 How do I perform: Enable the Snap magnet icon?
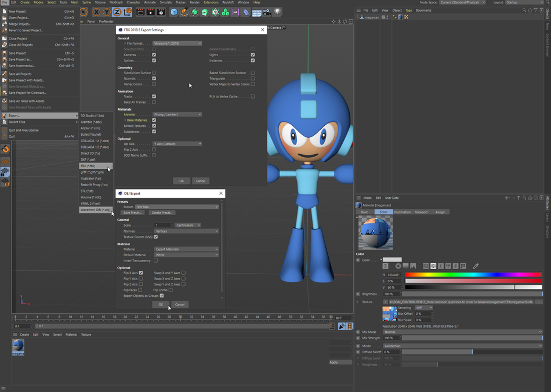tap(5, 149)
